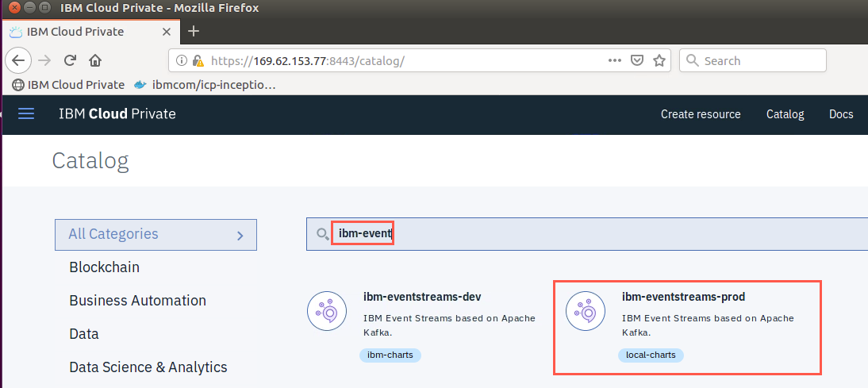The width and height of the screenshot is (868, 388).
Task: Open IBM Cloud Private bookmark
Action: coord(69,85)
